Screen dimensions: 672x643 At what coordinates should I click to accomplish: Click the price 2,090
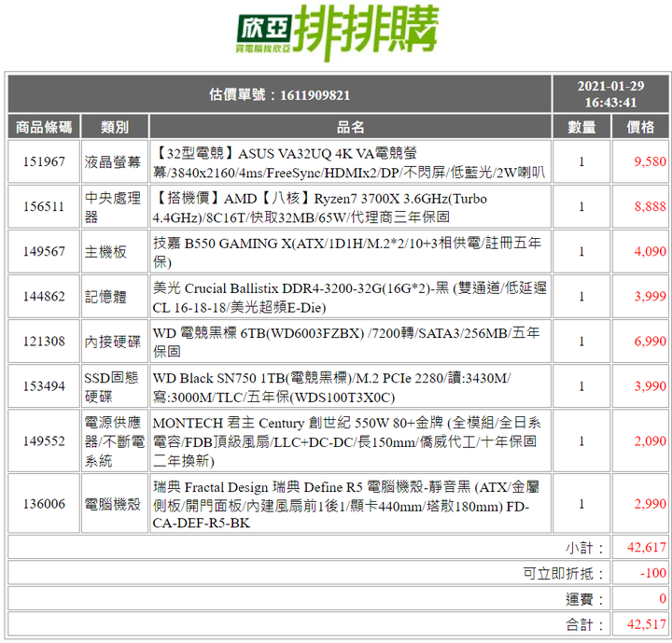click(651, 440)
